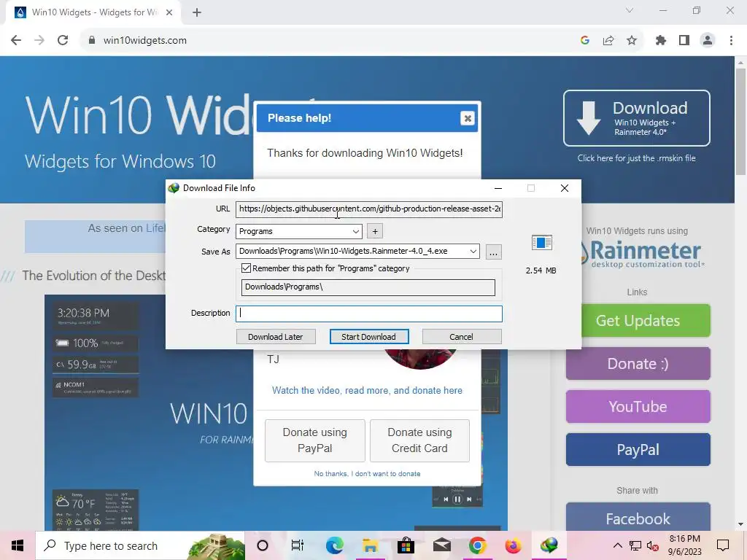
Task: Click the muted volume tray icon
Action: [x=653, y=545]
